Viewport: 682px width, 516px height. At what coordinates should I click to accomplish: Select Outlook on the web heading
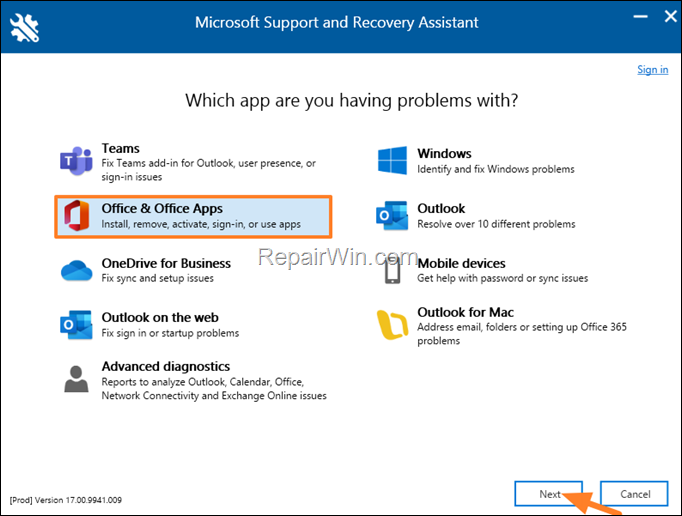[x=160, y=318]
